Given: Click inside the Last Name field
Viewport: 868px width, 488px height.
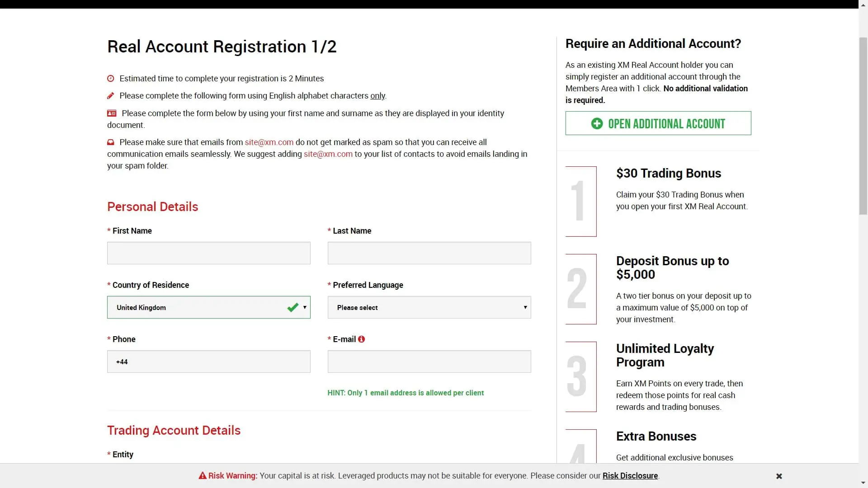Looking at the screenshot, I should click(429, 253).
